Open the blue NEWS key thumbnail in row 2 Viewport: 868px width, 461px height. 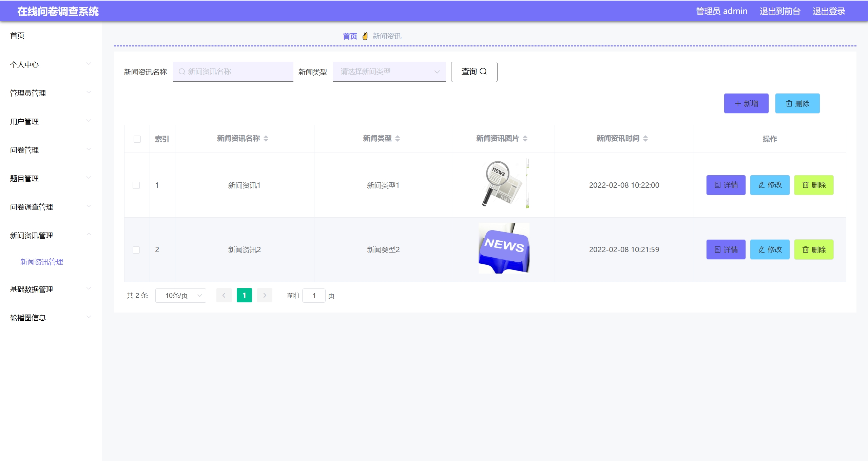coord(504,248)
